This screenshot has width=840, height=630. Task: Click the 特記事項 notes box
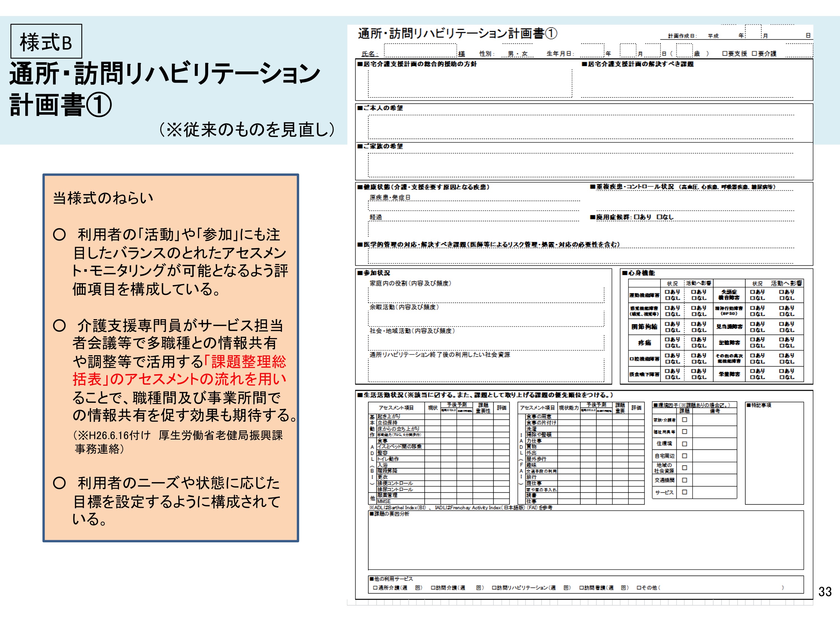click(x=774, y=453)
